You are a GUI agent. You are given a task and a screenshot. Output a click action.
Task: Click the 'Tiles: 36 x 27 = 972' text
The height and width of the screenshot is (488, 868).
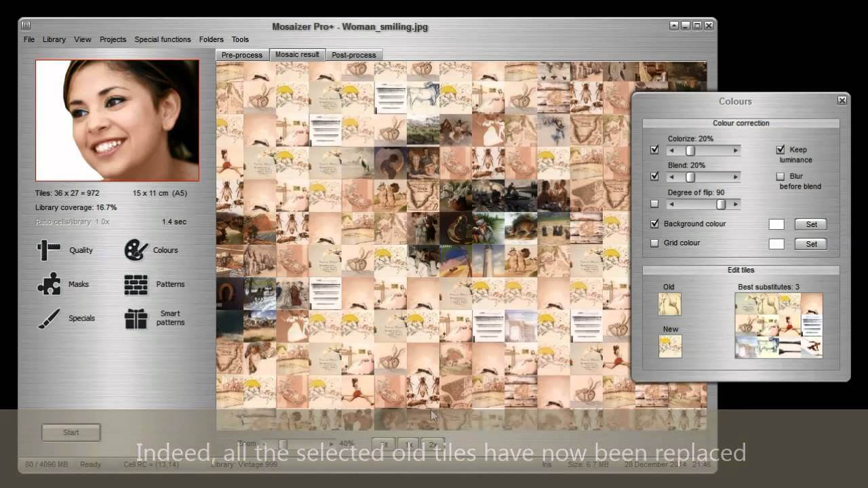(x=67, y=193)
